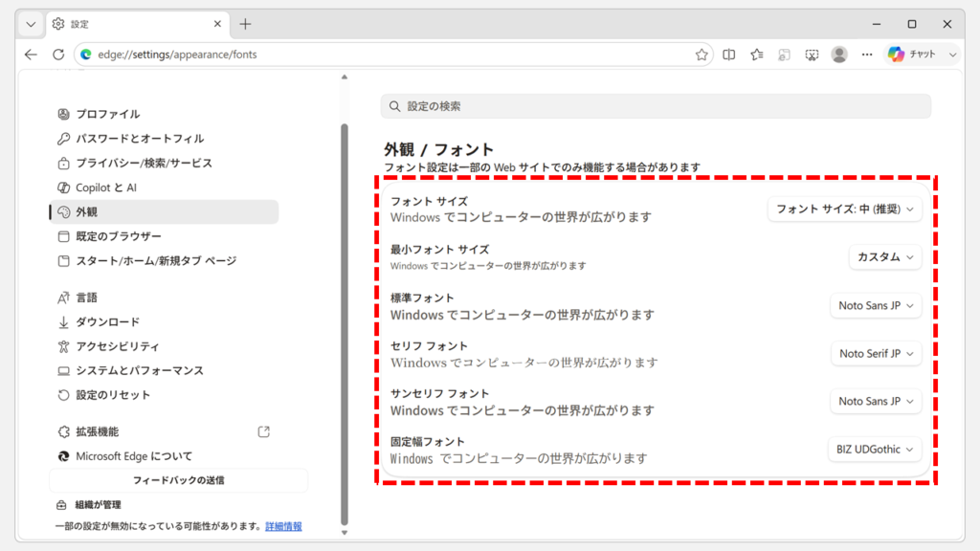
Task: Open a new tab with the plus button
Action: [x=245, y=24]
